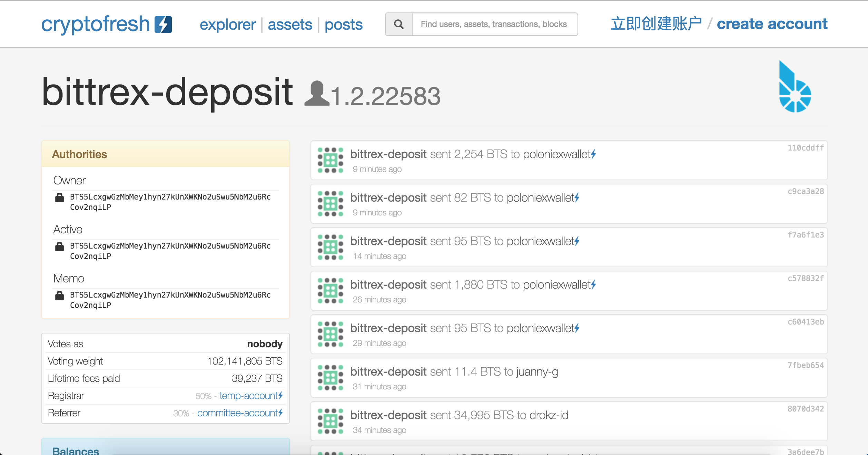Click the Chinese 立即创建账户 link
This screenshot has height=455, width=868.
tap(656, 24)
